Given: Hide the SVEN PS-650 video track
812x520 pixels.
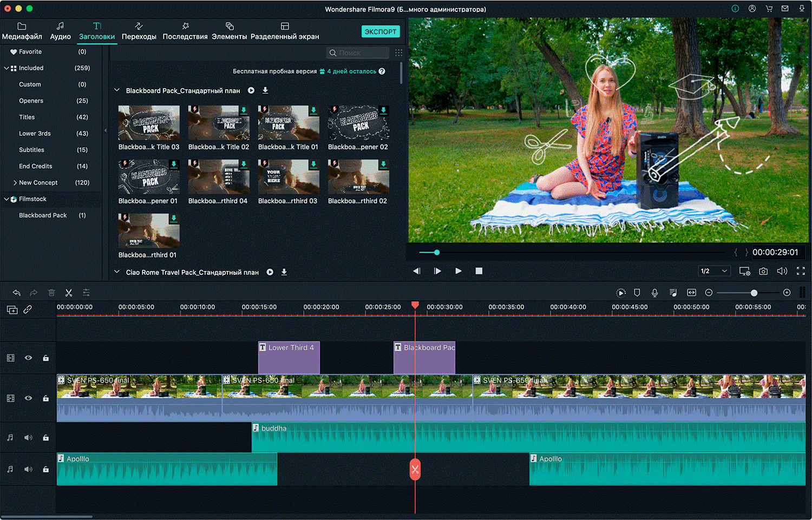Looking at the screenshot, I should (x=28, y=398).
